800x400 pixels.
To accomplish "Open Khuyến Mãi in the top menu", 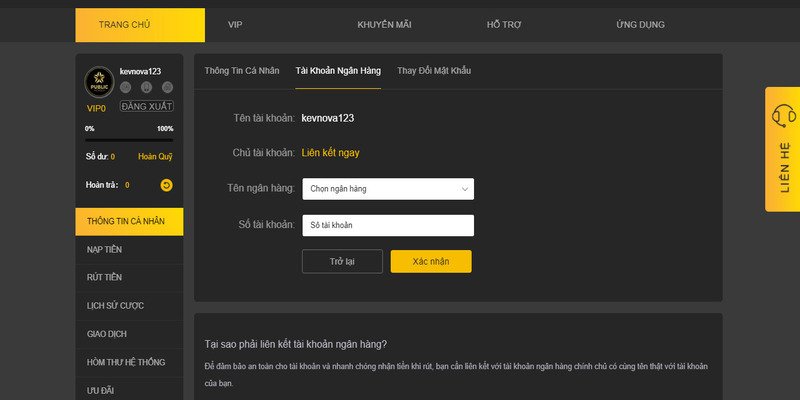I will (x=384, y=25).
